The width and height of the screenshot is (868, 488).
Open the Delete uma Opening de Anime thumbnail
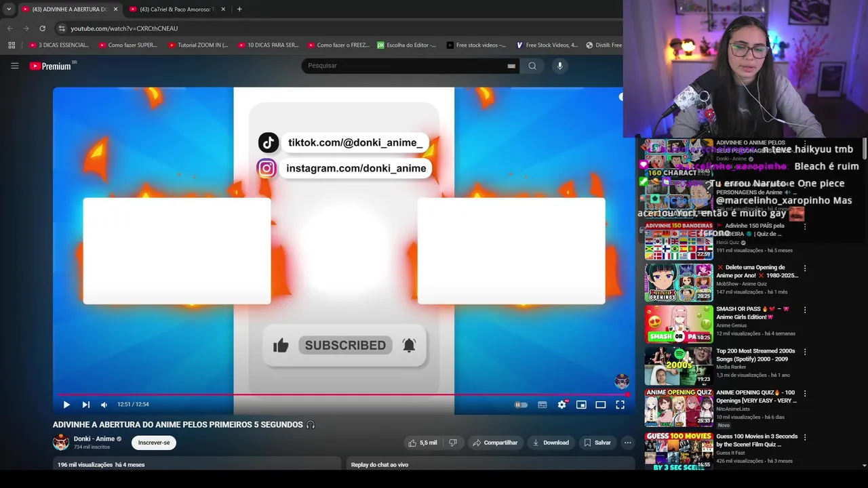pos(679,282)
